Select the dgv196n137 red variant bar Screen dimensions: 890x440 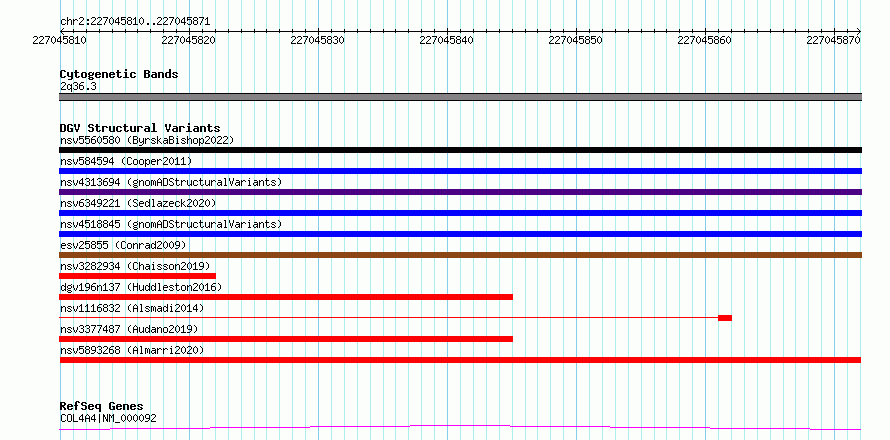[286, 297]
